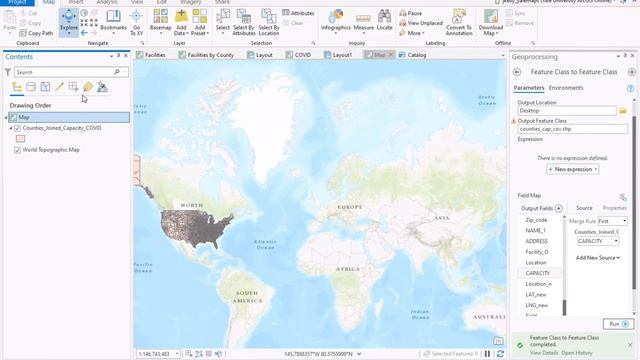Pause map drawing in status bar

(487, 353)
